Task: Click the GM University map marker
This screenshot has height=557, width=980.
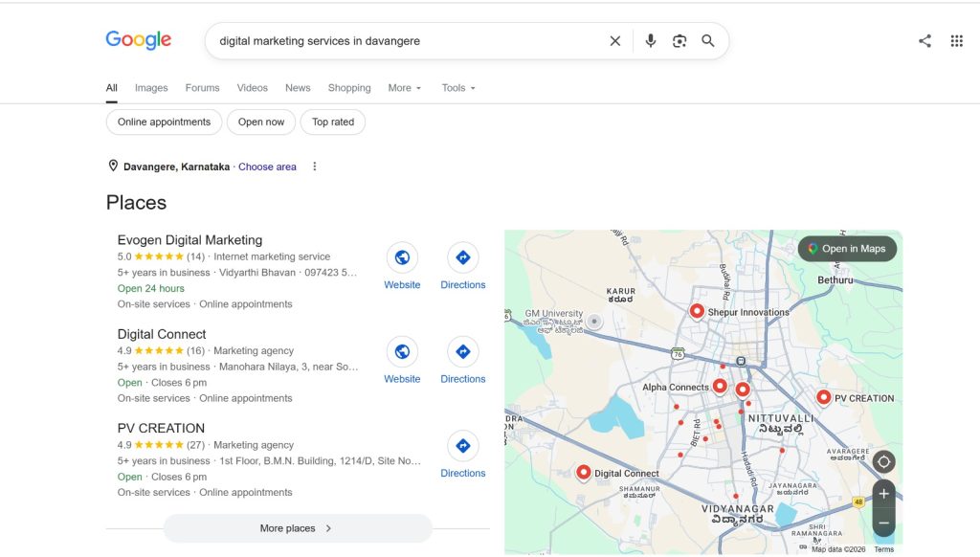Action: (594, 322)
